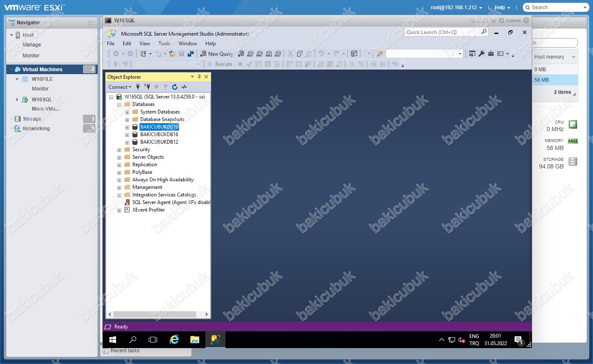593x364 pixels.
Task: Open the Object Explorer window position dropdown arrow
Action: 192,77
